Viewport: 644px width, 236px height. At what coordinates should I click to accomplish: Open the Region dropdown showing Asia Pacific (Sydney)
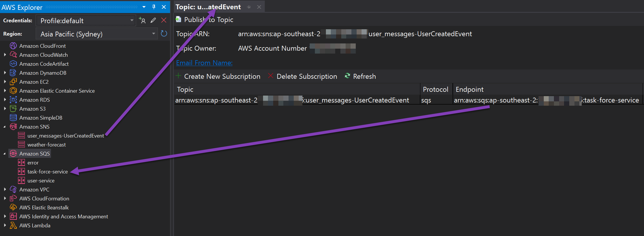(154, 34)
